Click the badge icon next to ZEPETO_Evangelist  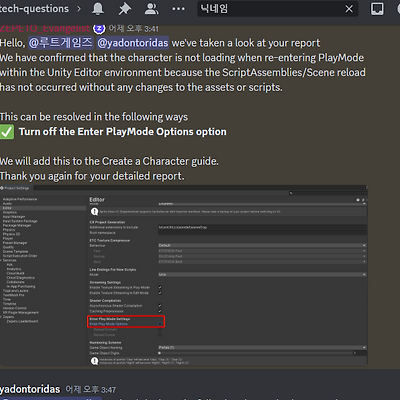coord(99,29)
